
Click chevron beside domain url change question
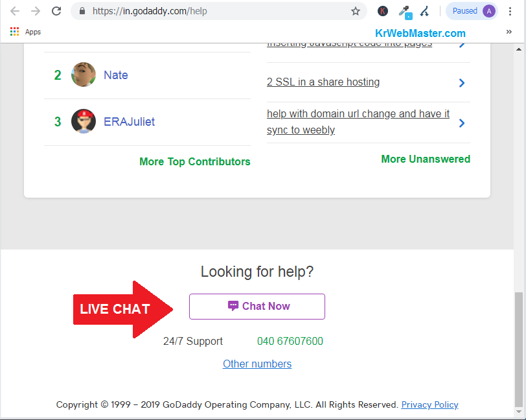(461, 122)
